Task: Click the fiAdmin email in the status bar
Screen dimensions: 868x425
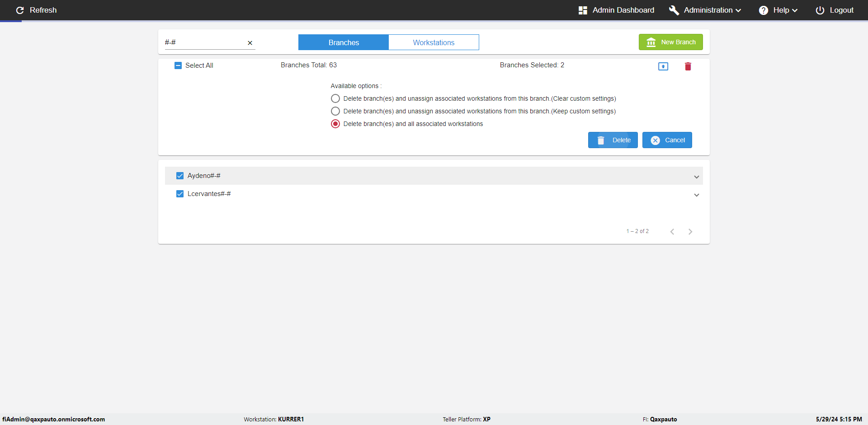Action: point(54,419)
